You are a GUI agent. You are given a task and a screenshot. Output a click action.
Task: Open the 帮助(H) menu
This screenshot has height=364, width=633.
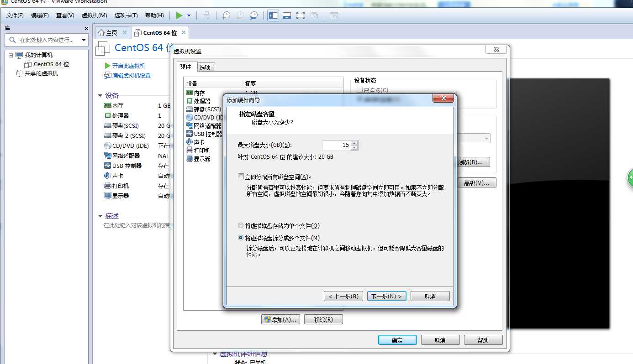(154, 16)
